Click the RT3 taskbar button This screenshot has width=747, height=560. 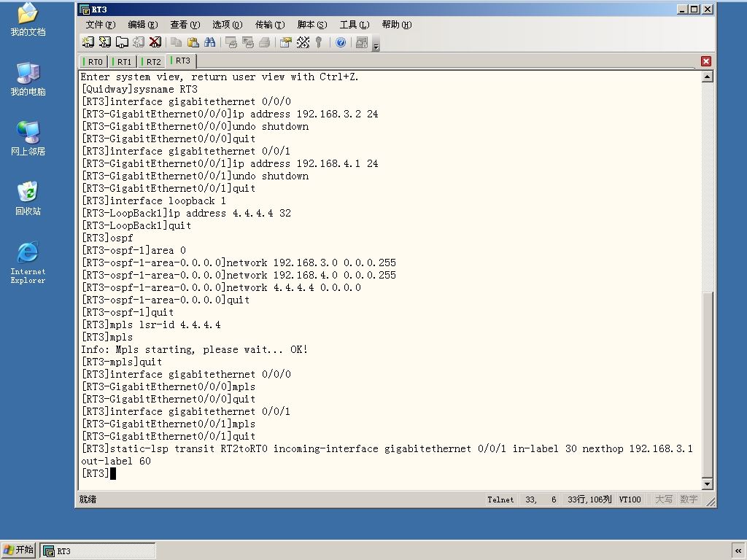pyautogui.click(x=98, y=551)
